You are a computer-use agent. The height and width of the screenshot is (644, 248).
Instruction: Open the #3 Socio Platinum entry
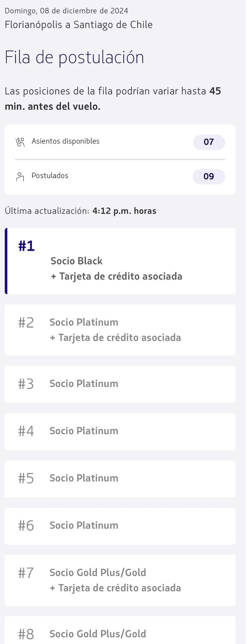[120, 384]
